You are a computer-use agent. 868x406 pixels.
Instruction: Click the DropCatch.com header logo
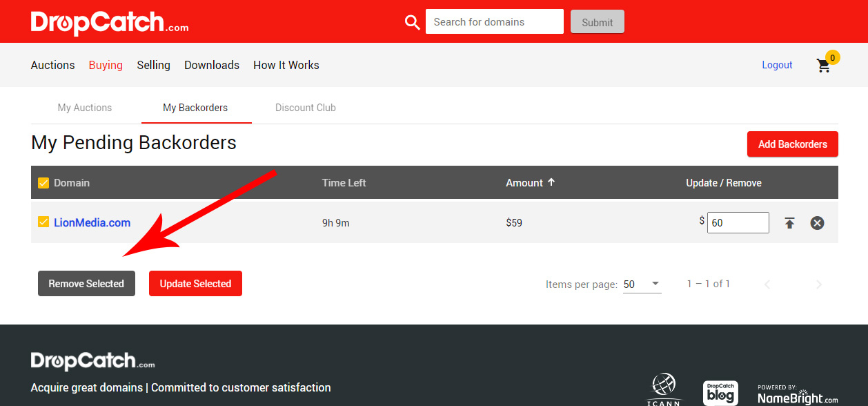click(110, 22)
